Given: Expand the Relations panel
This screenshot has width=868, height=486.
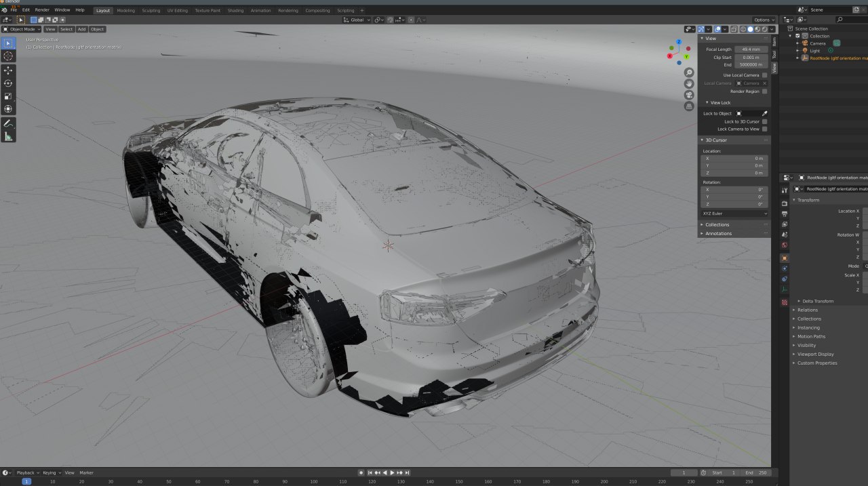Looking at the screenshot, I should 807,310.
